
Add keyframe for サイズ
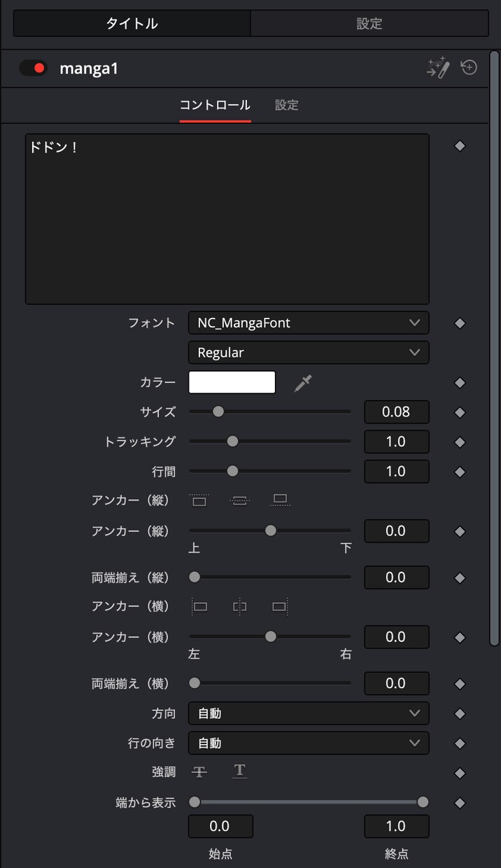click(460, 412)
